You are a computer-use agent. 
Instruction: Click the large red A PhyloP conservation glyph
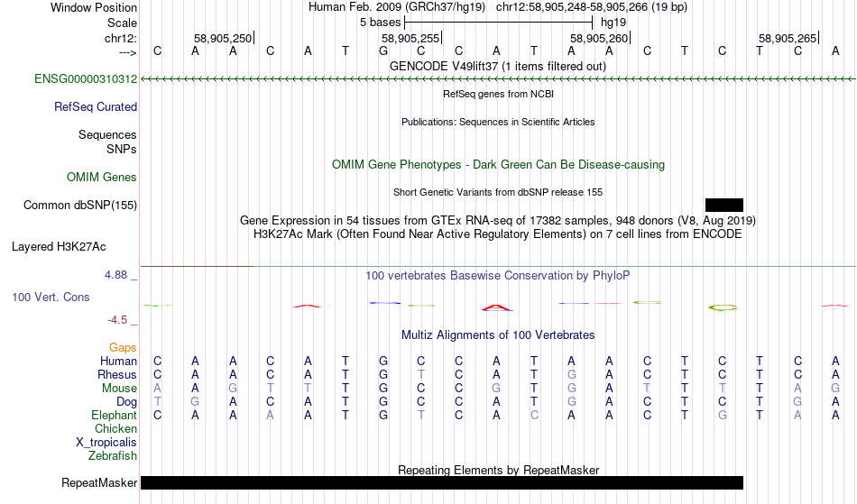tap(497, 308)
